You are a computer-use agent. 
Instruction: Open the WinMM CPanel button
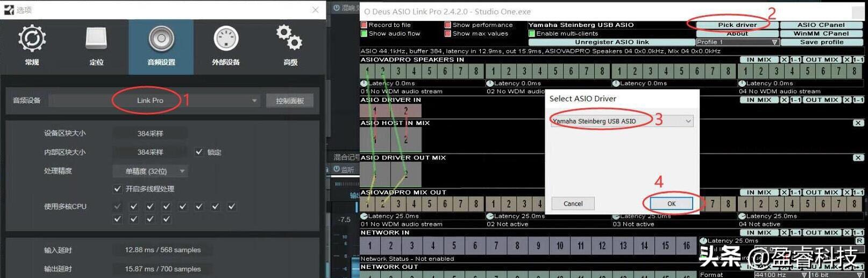[x=821, y=33]
